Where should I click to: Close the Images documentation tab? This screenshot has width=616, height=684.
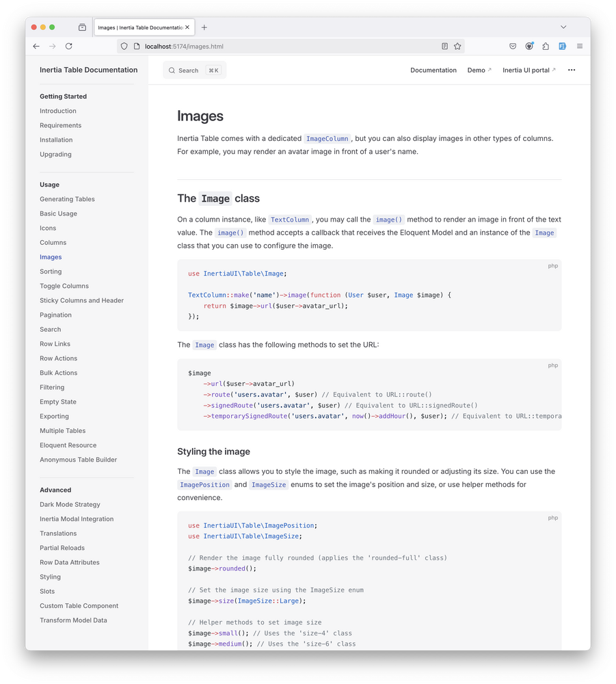[187, 27]
